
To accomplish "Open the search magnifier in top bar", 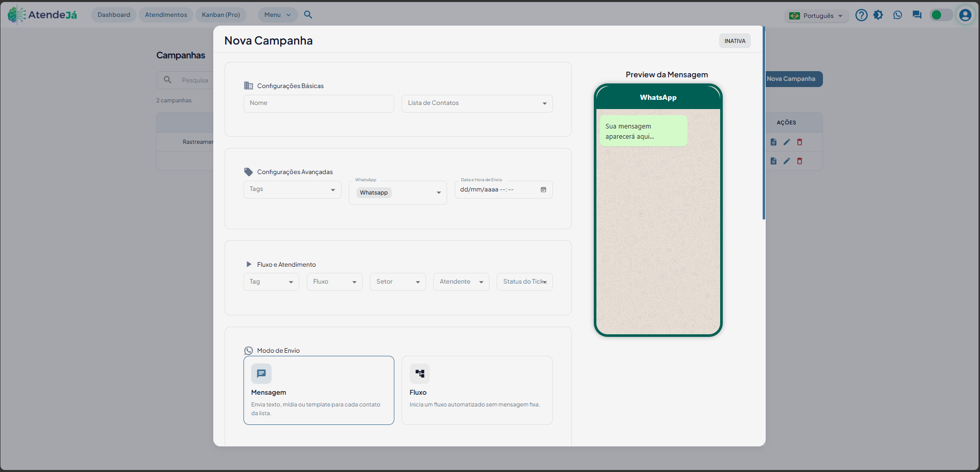I will point(308,15).
